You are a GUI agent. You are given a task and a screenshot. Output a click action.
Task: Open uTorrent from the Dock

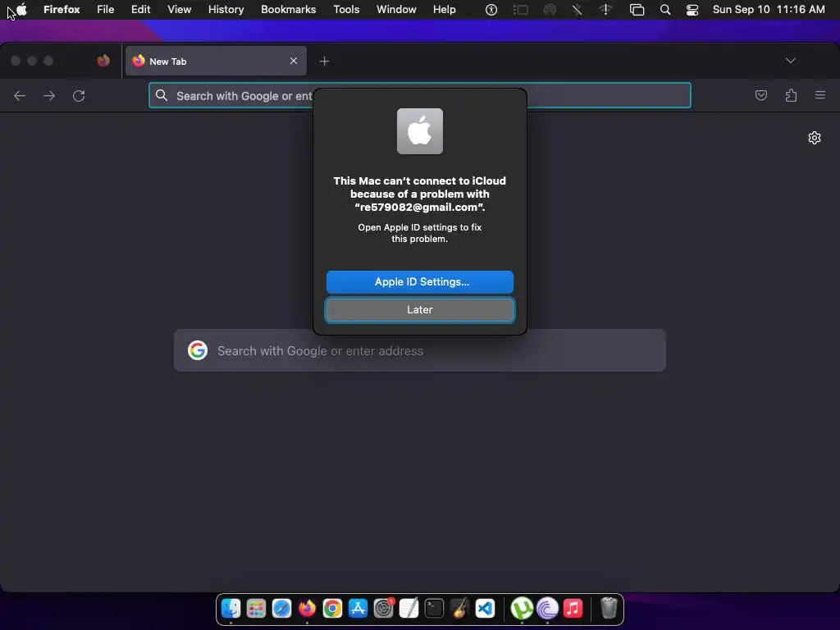click(522, 609)
